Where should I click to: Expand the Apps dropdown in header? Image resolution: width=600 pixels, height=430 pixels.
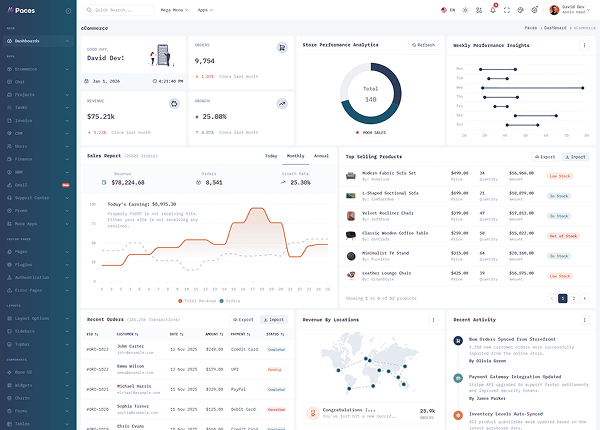[x=206, y=10]
